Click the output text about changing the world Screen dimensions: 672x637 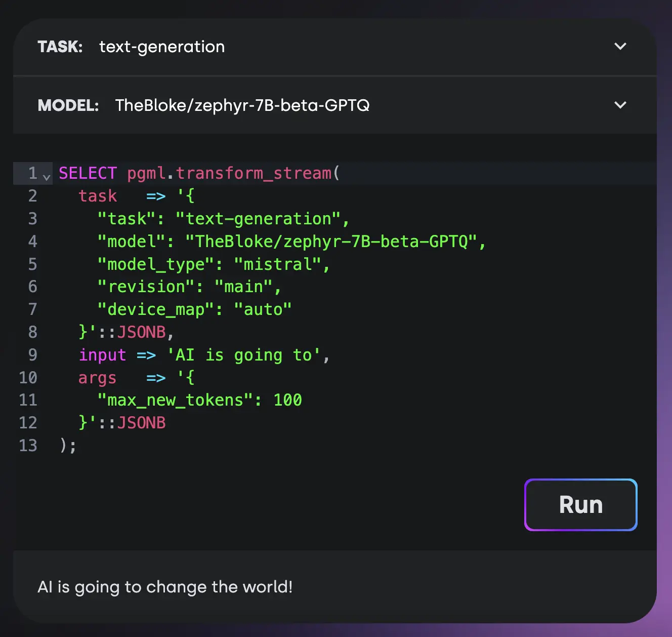point(165,587)
